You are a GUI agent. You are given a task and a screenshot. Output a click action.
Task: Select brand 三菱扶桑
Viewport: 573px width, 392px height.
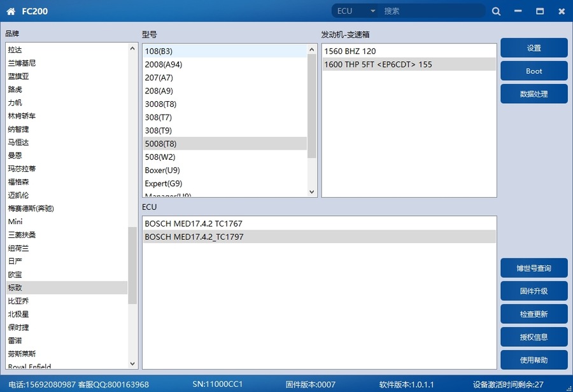(x=67, y=235)
